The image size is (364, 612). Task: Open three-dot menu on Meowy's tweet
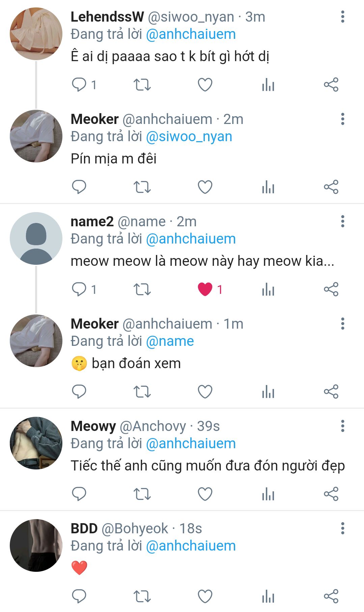click(342, 426)
